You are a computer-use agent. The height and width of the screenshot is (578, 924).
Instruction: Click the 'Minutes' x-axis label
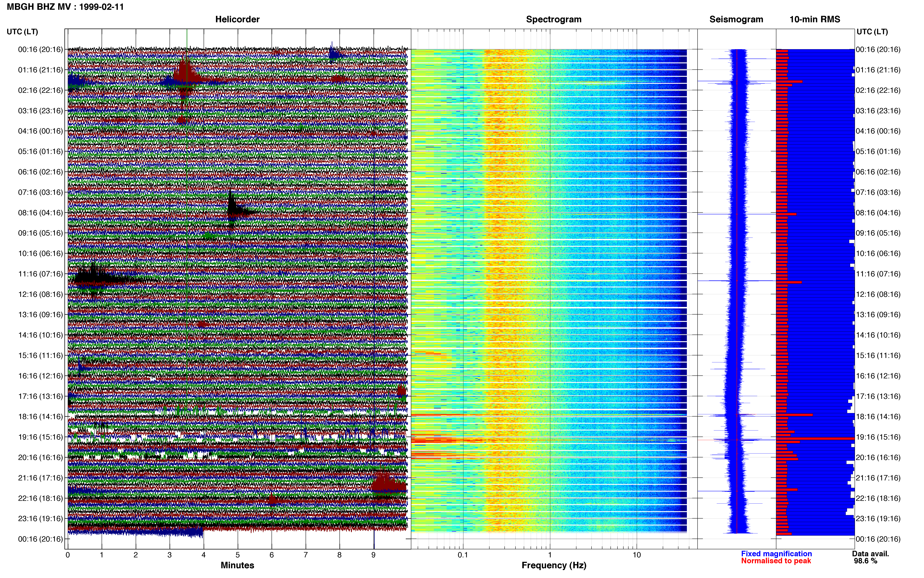coord(237,565)
